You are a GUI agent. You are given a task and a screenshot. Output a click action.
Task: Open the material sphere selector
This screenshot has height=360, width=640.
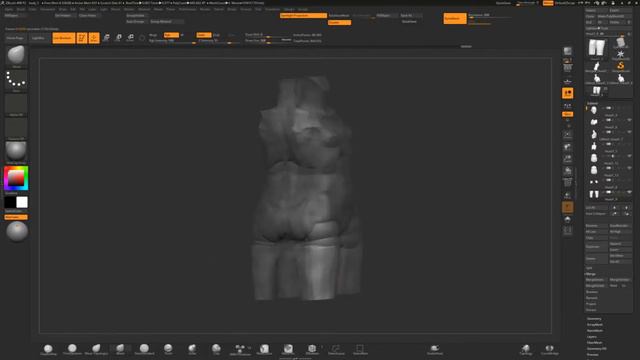(x=16, y=151)
